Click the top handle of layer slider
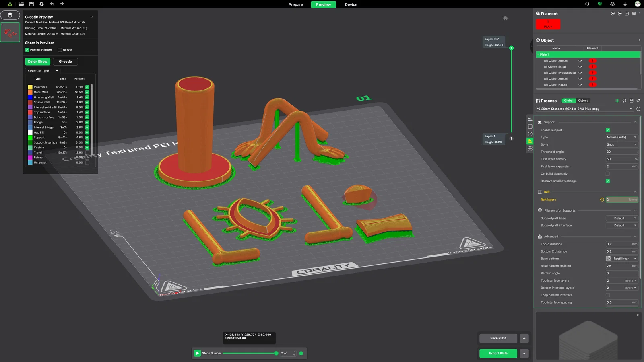 pyautogui.click(x=512, y=48)
